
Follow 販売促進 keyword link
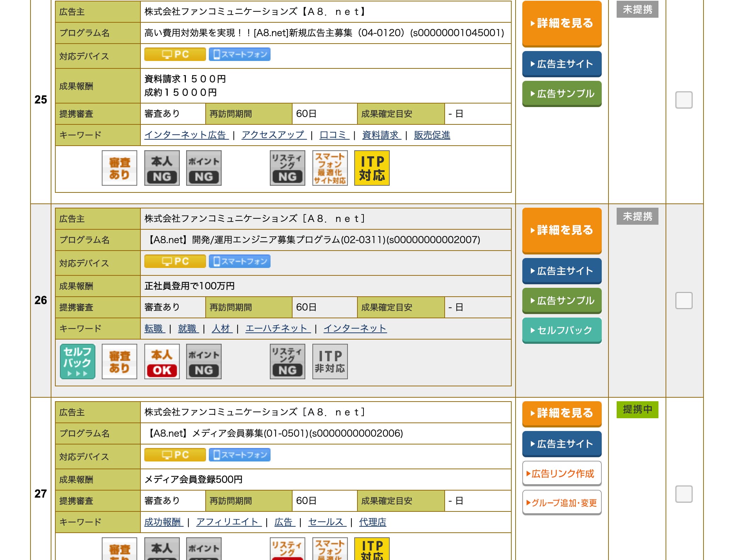[432, 135]
